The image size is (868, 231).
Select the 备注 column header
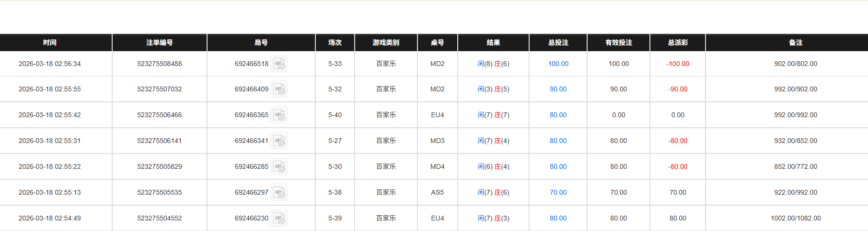[796, 43]
